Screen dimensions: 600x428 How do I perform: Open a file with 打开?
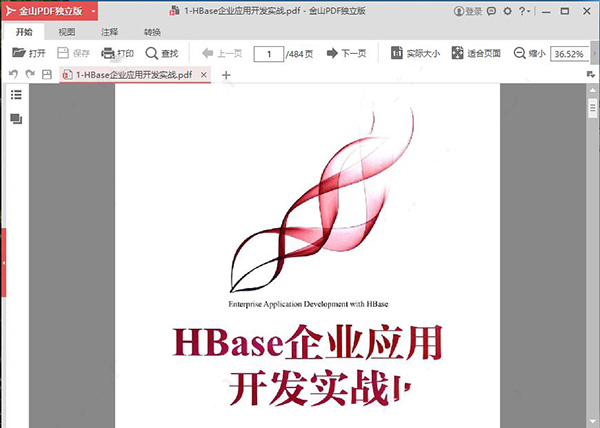[29, 53]
